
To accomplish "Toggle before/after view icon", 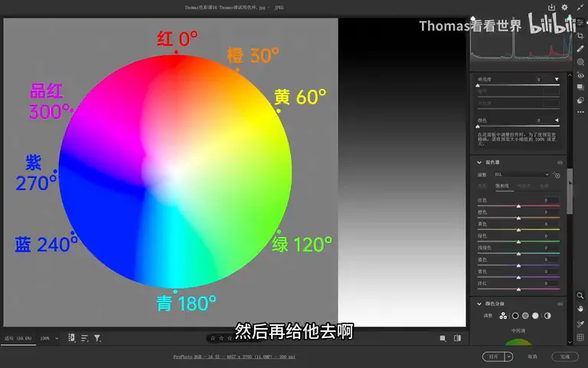I will (x=457, y=338).
